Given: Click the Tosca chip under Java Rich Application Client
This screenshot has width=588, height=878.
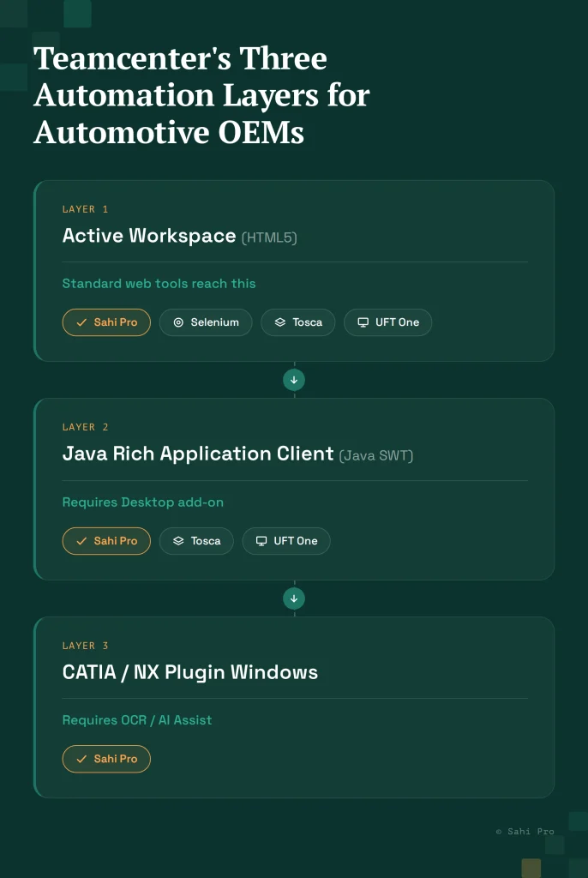Looking at the screenshot, I should click(196, 541).
